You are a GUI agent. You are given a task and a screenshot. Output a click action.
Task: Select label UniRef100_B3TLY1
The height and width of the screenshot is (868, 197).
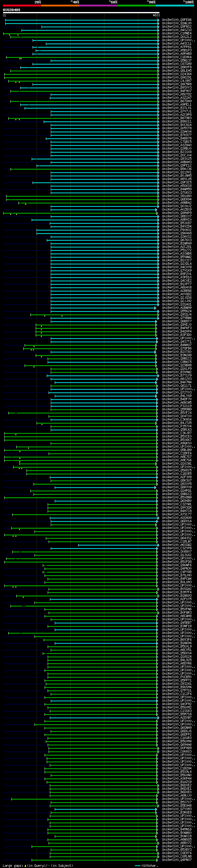(x=176, y=108)
